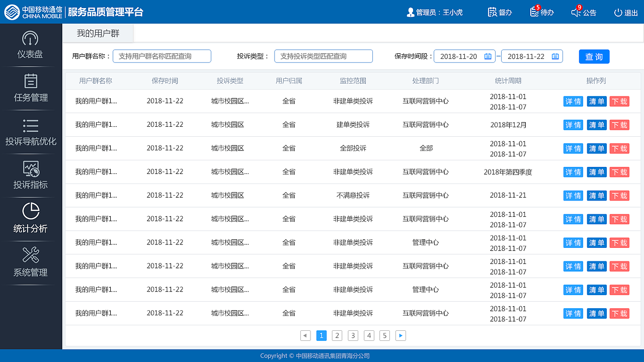This screenshot has width=644, height=362.
Task: Open the end date calendar picker
Action: click(x=554, y=56)
